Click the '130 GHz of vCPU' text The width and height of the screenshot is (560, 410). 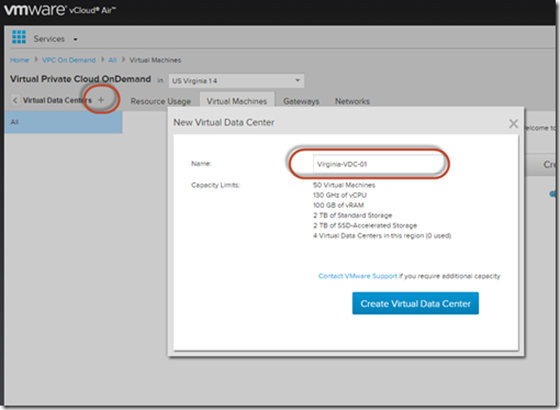340,195
